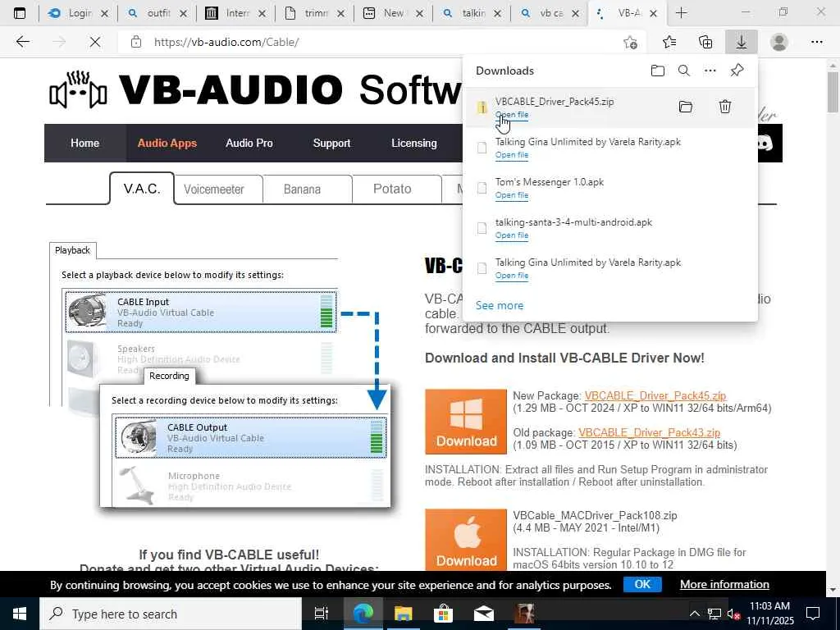Stop loading the page
Viewport: 840px width, 630px height.
[x=95, y=42]
